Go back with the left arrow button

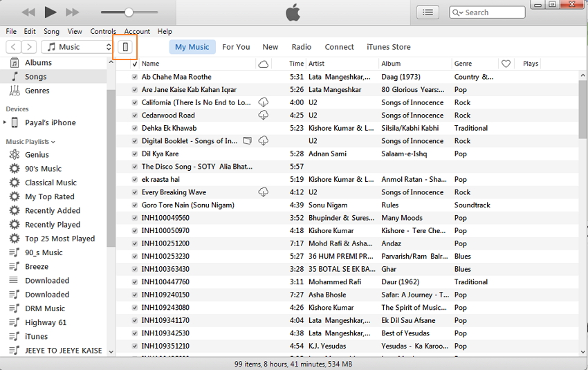pos(14,47)
